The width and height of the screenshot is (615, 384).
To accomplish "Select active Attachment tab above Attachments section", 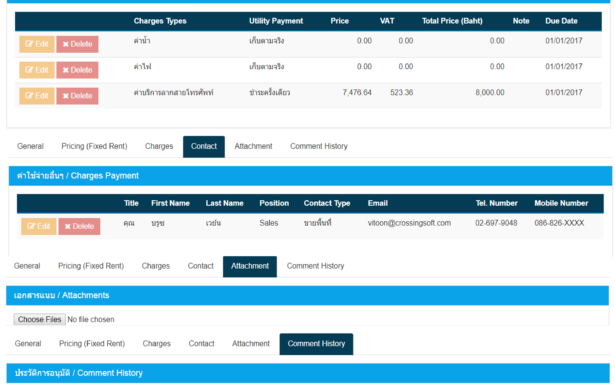I will click(250, 266).
